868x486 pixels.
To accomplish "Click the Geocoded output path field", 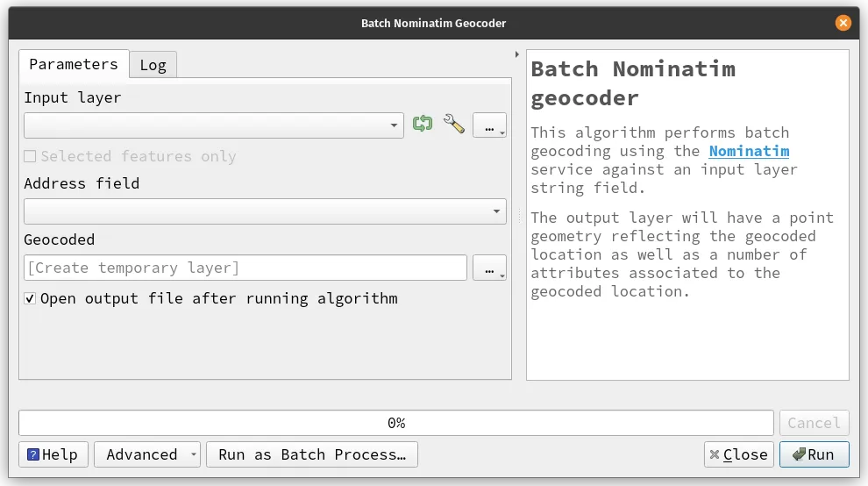I will 245,268.
